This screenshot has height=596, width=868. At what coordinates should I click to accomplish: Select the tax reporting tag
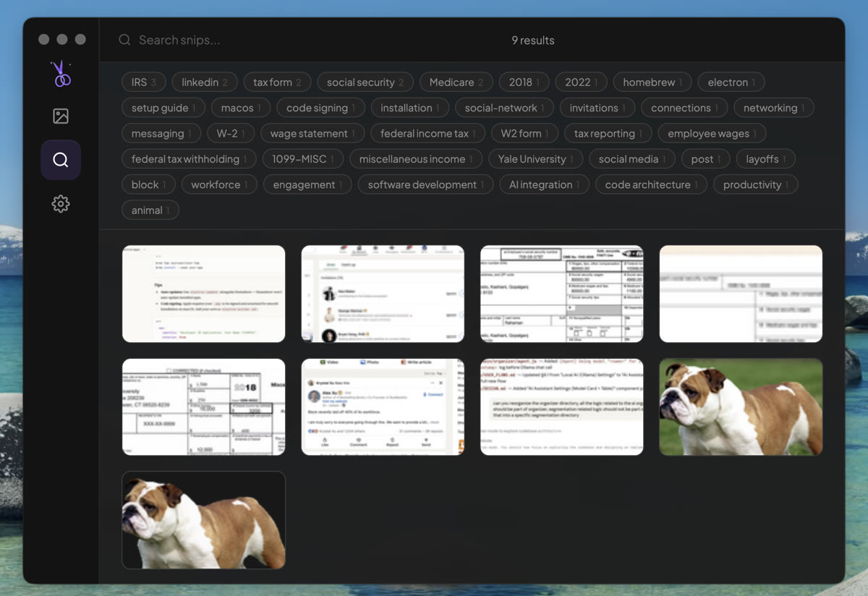(608, 134)
